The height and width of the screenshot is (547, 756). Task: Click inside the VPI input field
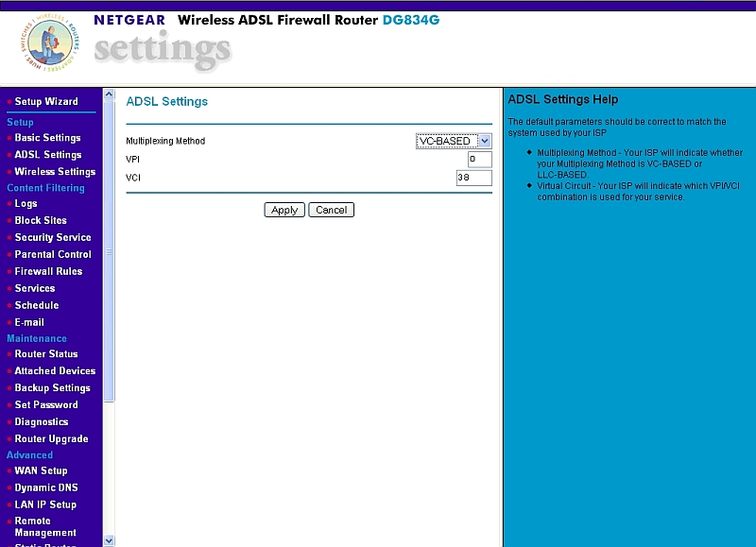(473, 159)
